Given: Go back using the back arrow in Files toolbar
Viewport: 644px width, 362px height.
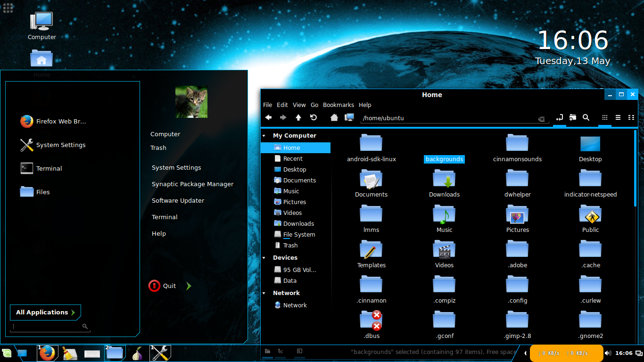Looking at the screenshot, I should point(268,118).
